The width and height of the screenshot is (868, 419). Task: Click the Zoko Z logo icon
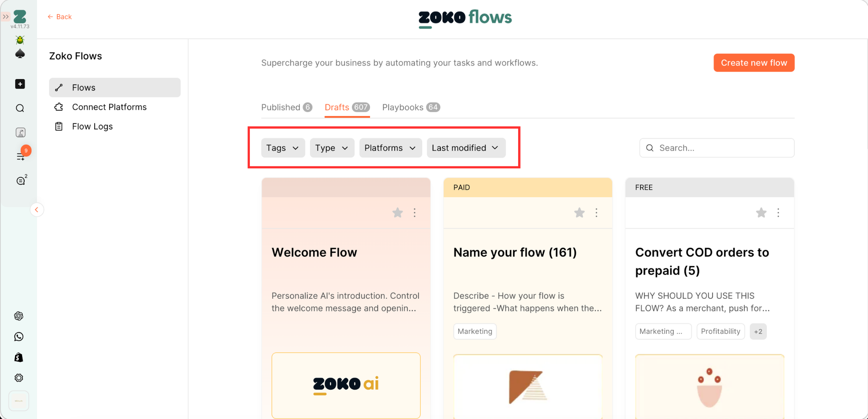[x=20, y=16]
